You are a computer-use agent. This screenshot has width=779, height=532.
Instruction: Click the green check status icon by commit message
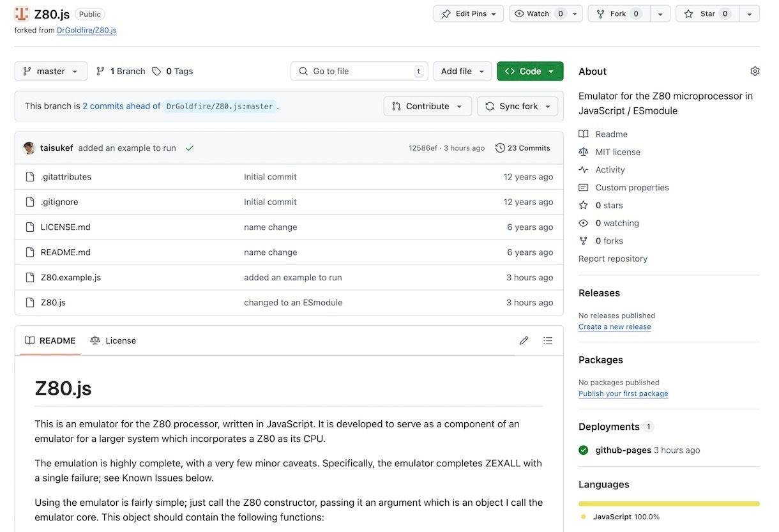pyautogui.click(x=190, y=148)
